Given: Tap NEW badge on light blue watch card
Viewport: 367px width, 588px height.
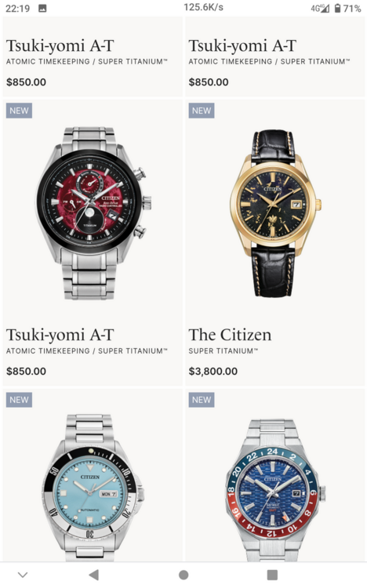Looking at the screenshot, I should [19, 400].
